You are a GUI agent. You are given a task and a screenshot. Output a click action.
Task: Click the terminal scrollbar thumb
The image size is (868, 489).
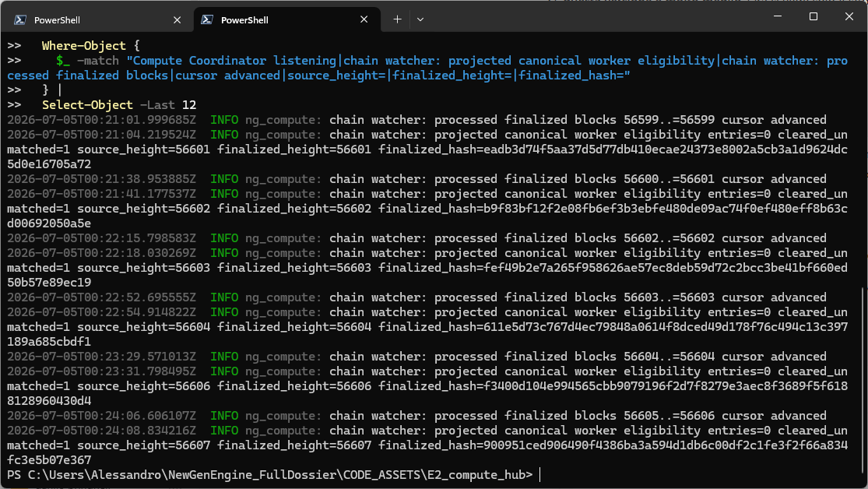pos(863,379)
